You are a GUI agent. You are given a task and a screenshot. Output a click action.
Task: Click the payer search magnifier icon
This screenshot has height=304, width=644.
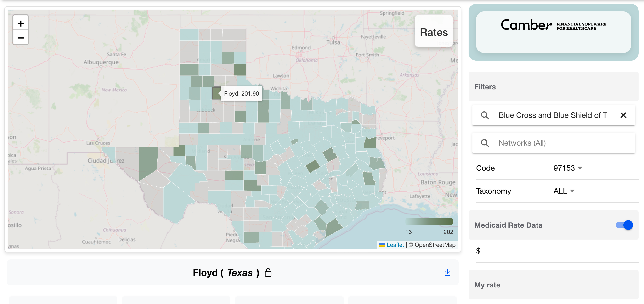coord(485,115)
